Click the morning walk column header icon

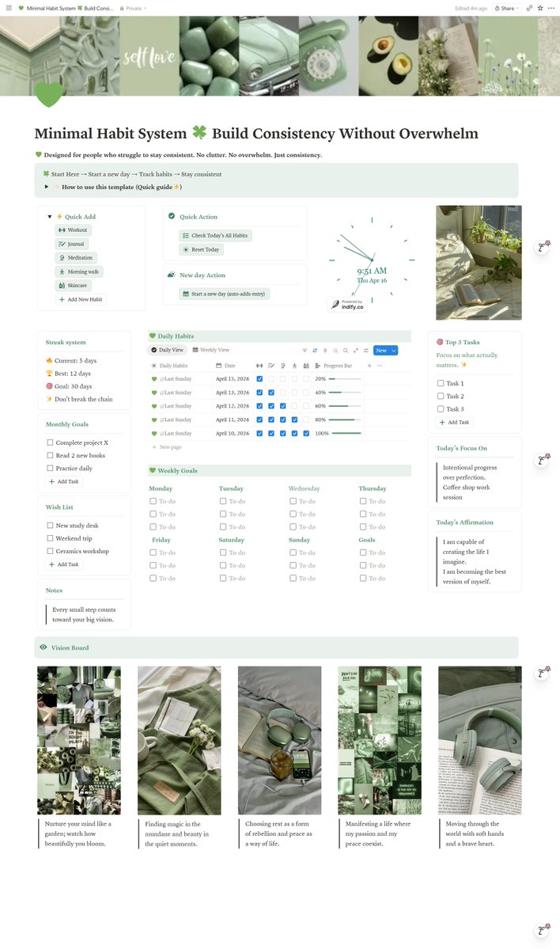click(x=294, y=366)
